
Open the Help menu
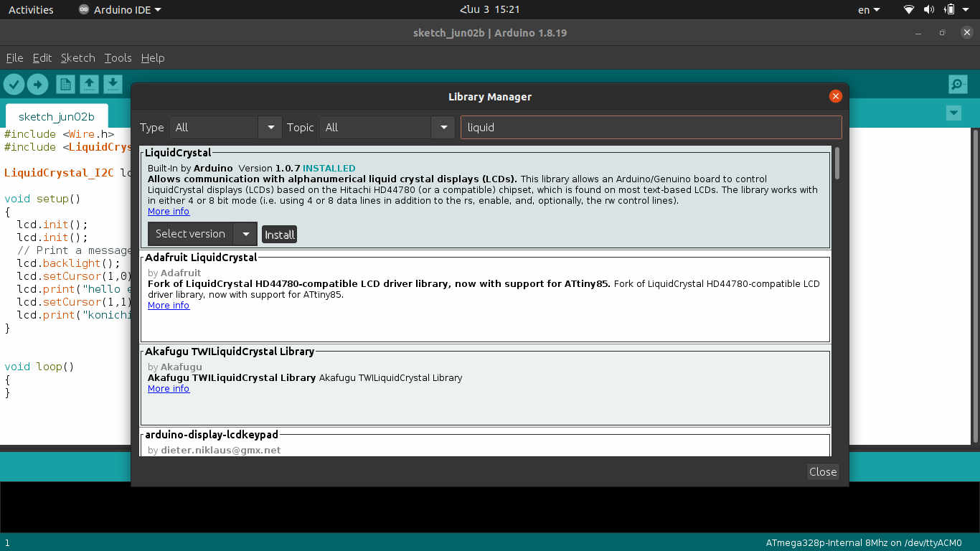click(x=153, y=58)
